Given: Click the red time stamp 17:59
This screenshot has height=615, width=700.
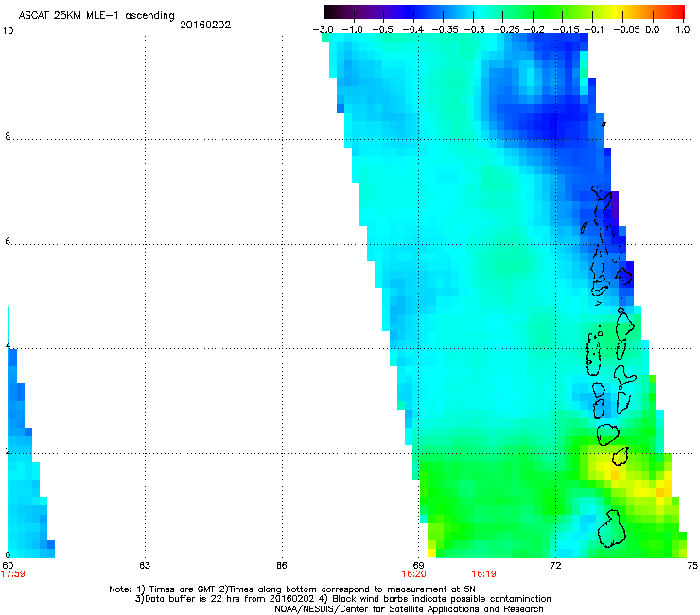Looking at the screenshot, I should tap(12, 574).
